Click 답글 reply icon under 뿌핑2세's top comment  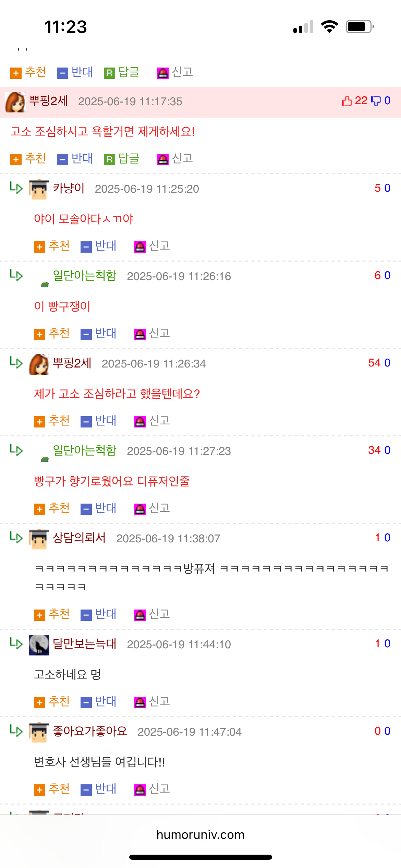click(x=109, y=159)
